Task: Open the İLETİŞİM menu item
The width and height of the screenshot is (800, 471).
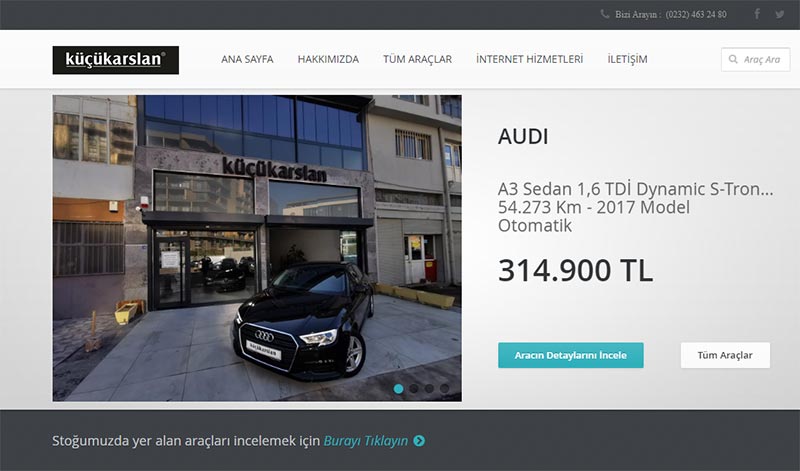Action: click(627, 59)
